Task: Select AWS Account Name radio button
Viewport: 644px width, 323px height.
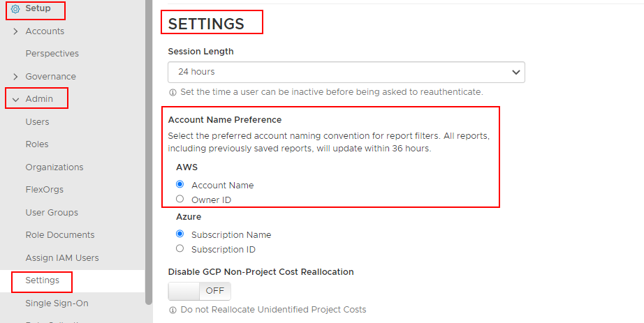Action: 180,185
